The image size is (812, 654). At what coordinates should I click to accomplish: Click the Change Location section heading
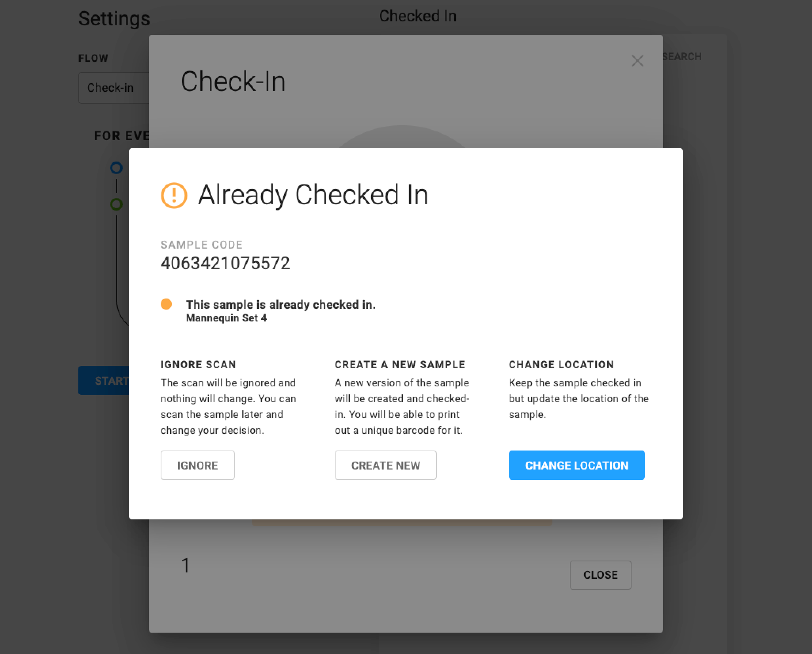point(561,365)
